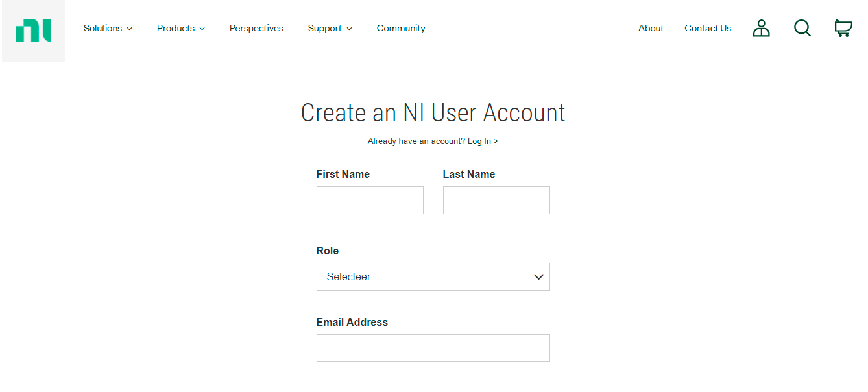868x392 pixels.
Task: Expand the Support menu
Action: point(330,28)
